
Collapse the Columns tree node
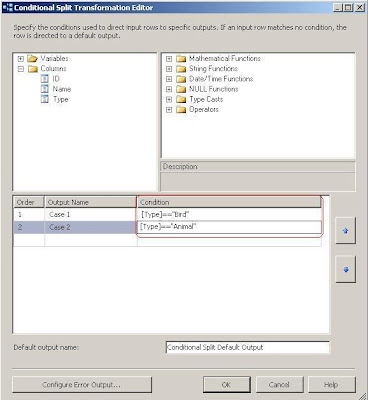21,69
